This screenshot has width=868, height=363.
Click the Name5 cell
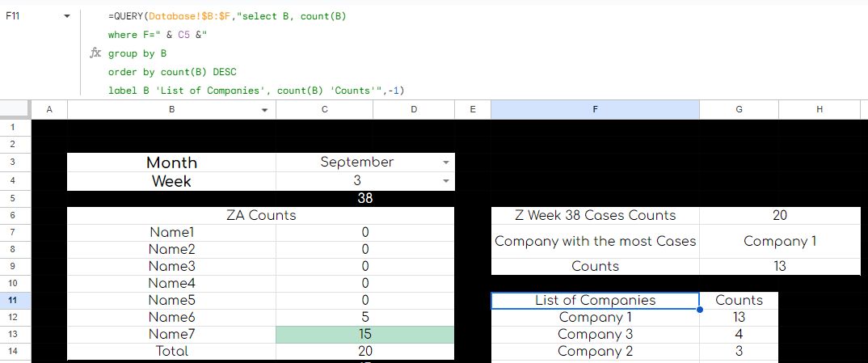point(171,301)
